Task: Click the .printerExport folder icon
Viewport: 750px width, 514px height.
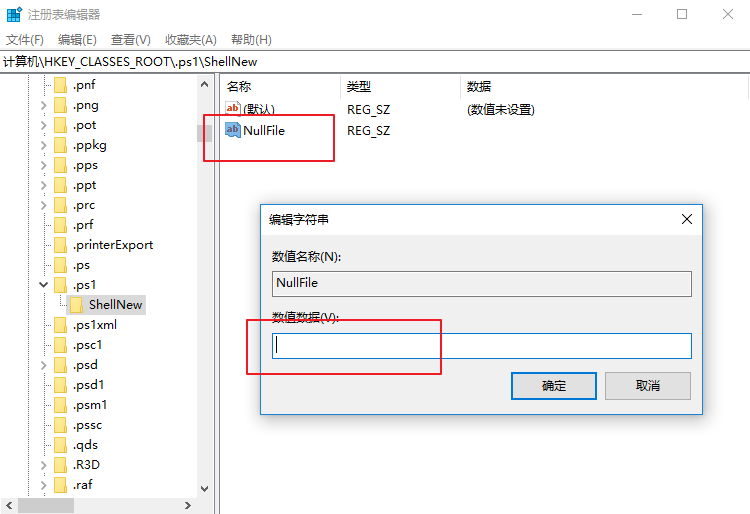Action: click(x=60, y=245)
